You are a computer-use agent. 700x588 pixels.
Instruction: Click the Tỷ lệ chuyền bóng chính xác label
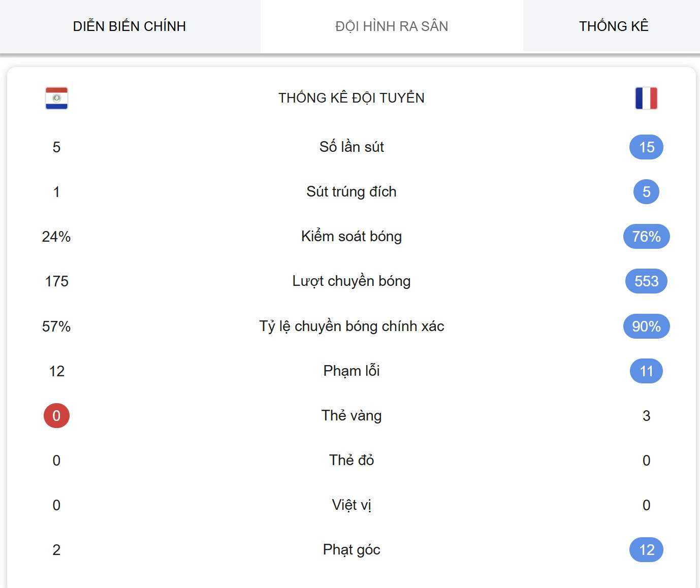352,326
